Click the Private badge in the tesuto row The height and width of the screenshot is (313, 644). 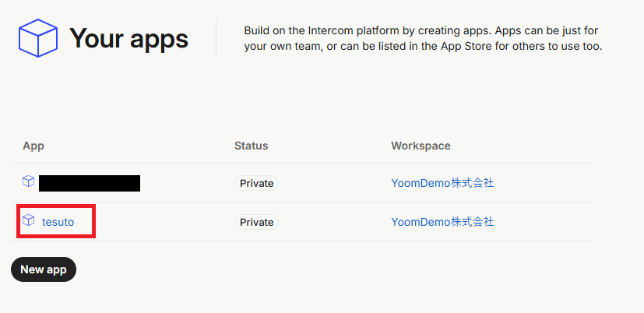point(256,222)
